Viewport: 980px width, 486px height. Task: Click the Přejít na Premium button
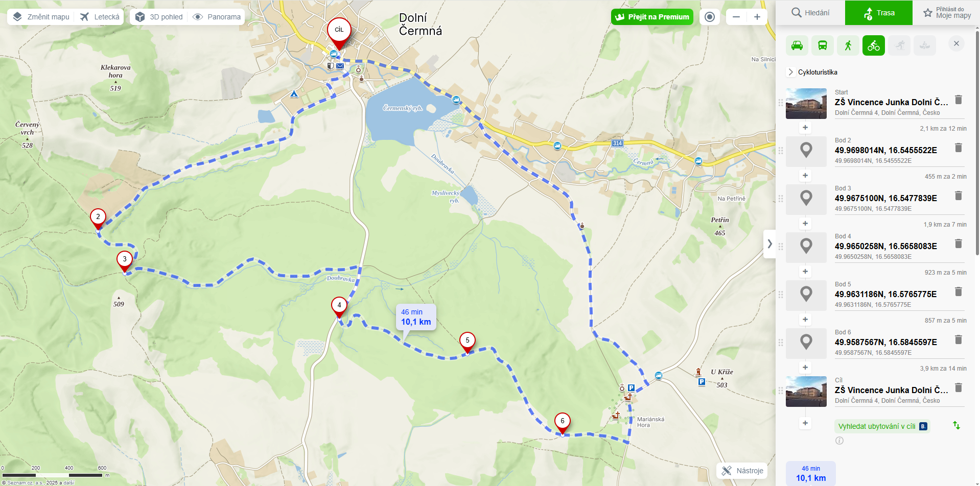point(652,17)
